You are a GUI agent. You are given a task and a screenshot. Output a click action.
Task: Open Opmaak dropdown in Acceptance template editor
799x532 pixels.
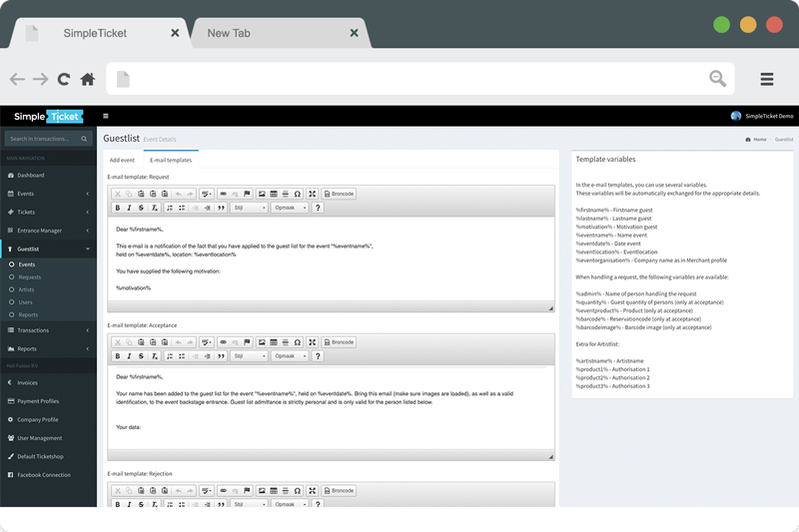[x=290, y=356]
